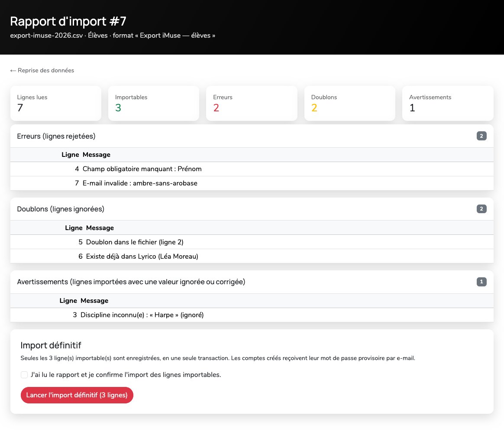
Task: Click Lancer l'import définitif (3 lignes) button
Action: click(77, 395)
